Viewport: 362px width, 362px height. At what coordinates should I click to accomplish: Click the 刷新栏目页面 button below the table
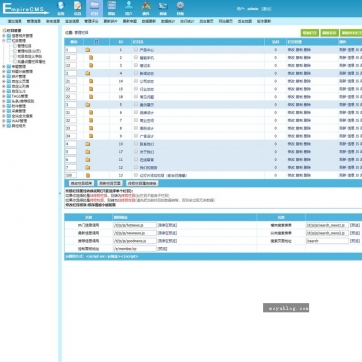(x=110, y=183)
